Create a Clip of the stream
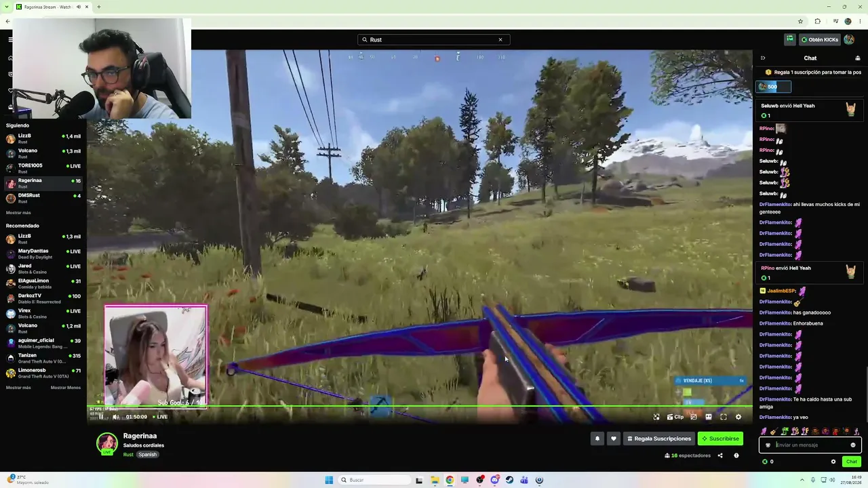Image resolution: width=868 pixels, height=488 pixels. tap(675, 417)
